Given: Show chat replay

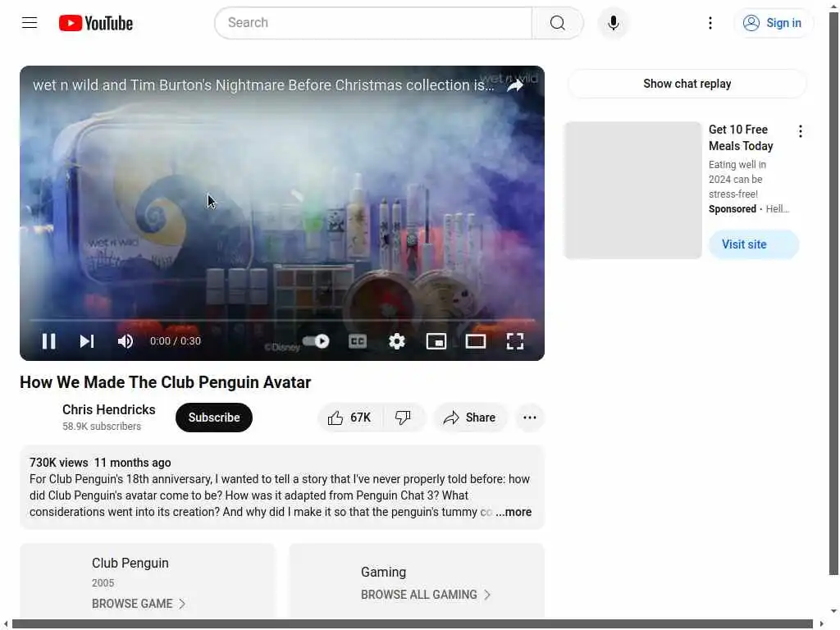Looking at the screenshot, I should pyautogui.click(x=687, y=84).
